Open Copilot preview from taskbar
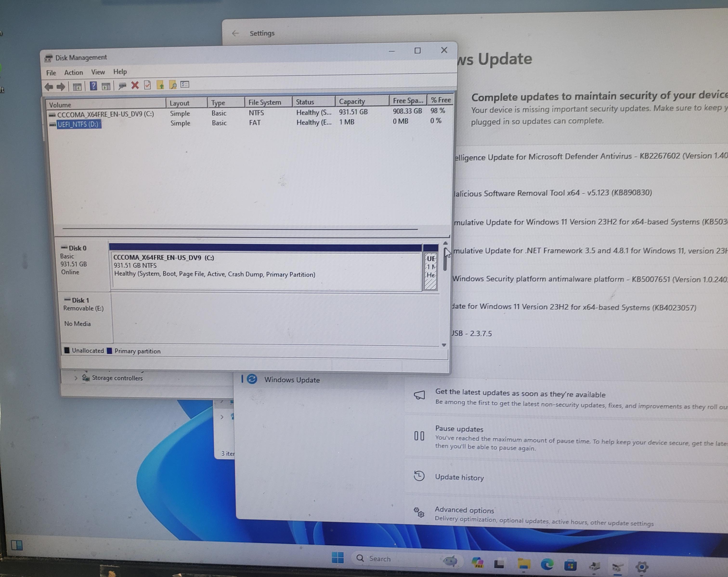This screenshot has height=577, width=728. click(x=477, y=563)
